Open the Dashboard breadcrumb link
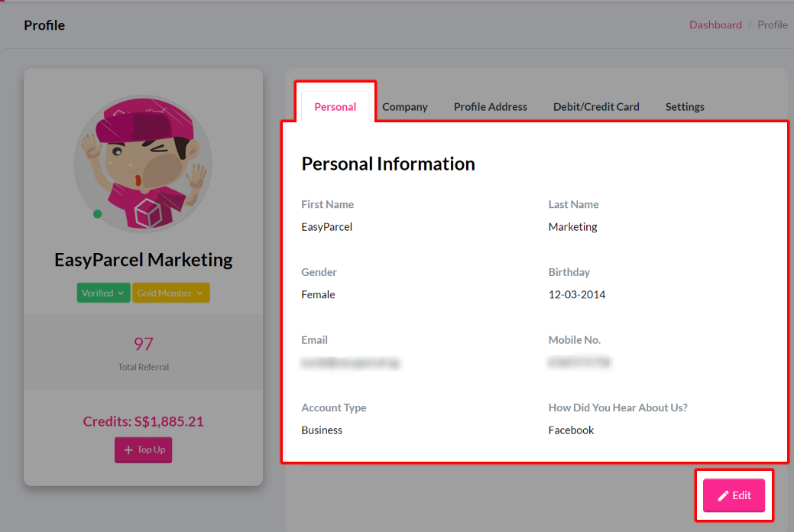This screenshot has height=532, width=794. coord(715,24)
